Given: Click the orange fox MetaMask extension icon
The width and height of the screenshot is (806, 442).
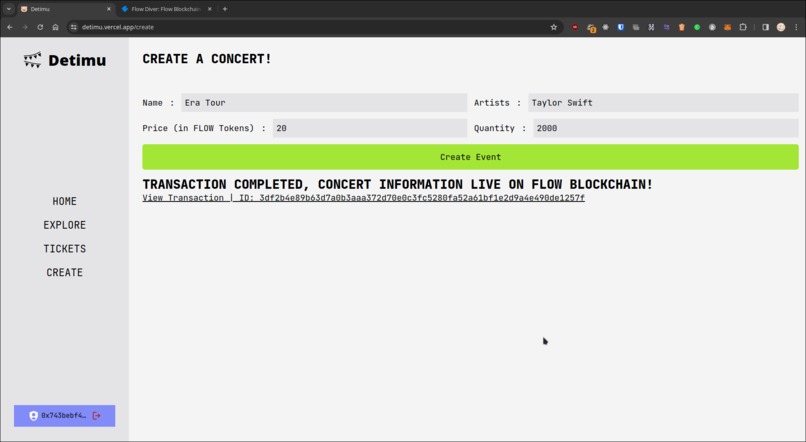Looking at the screenshot, I should click(x=727, y=27).
